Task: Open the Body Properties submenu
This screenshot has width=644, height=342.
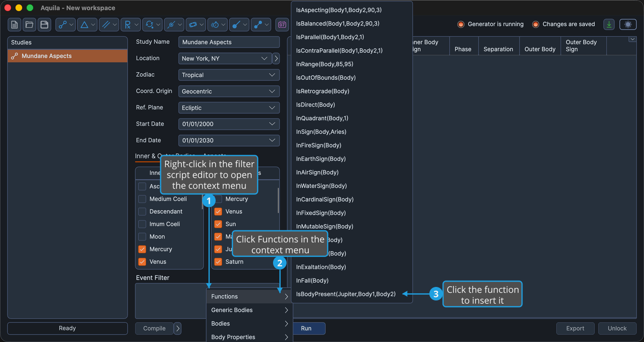Action: point(249,337)
